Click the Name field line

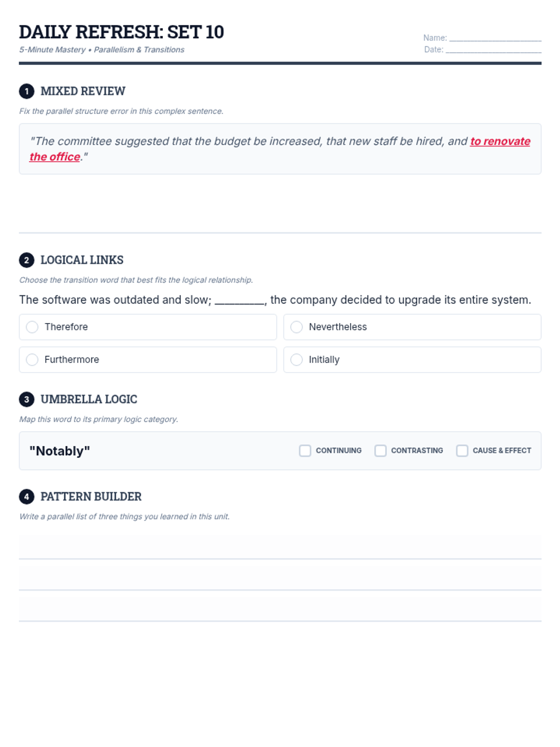coord(495,38)
